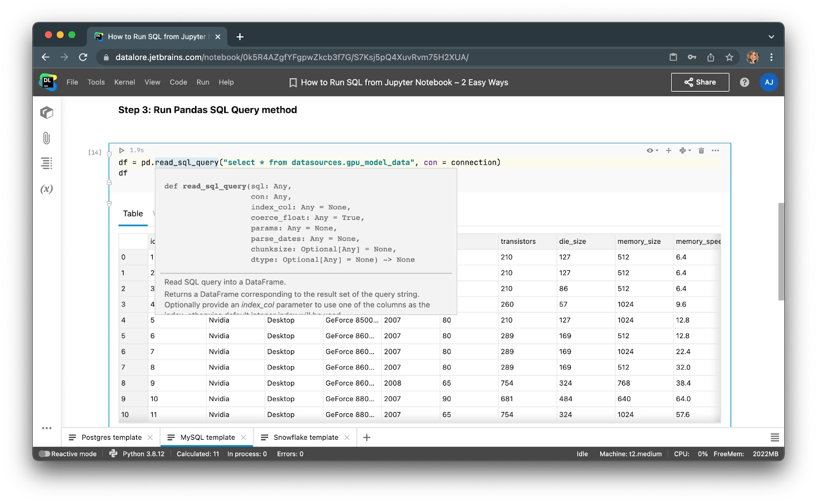Run the cell using the play icon
The image size is (817, 504).
122,150
